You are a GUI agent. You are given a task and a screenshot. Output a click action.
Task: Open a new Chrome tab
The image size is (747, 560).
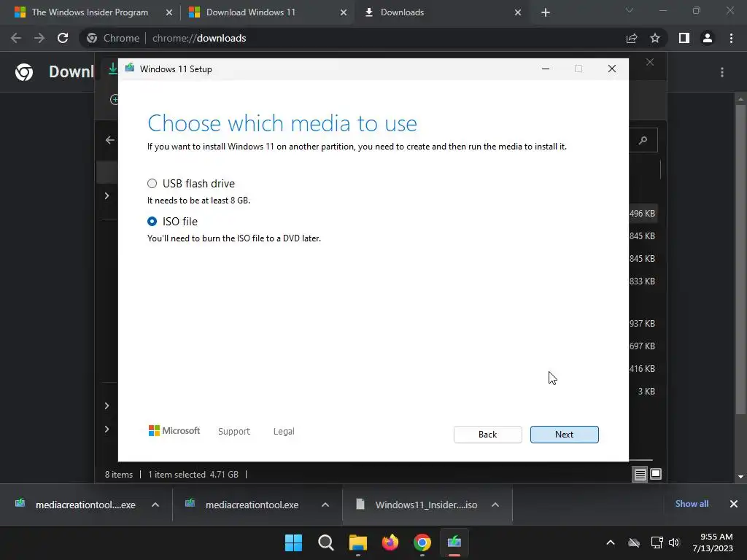(x=546, y=12)
